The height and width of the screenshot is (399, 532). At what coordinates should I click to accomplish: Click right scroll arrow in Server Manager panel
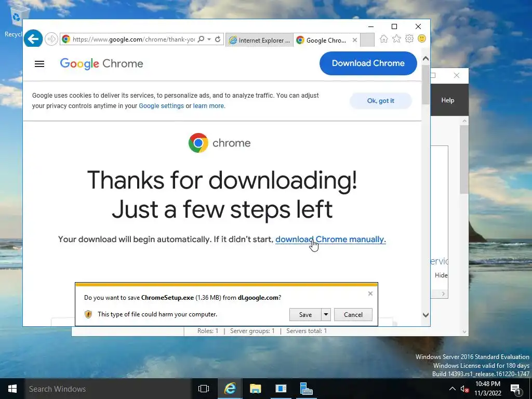pos(443,294)
